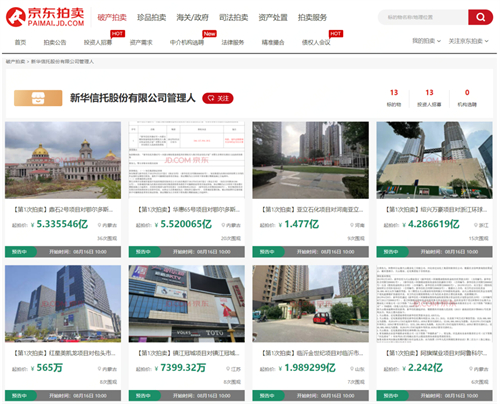Click the 破产拍卖 breadcrumb link

coord(15,62)
